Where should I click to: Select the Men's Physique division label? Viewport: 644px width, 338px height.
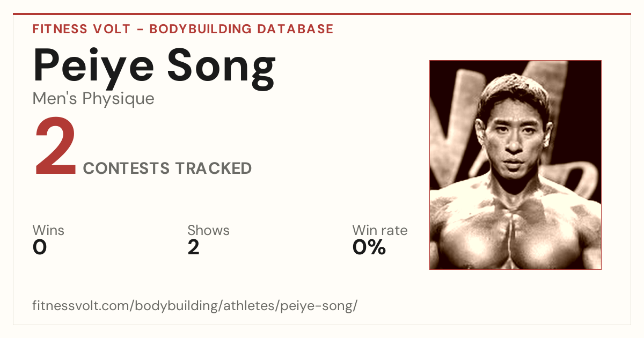tap(93, 99)
